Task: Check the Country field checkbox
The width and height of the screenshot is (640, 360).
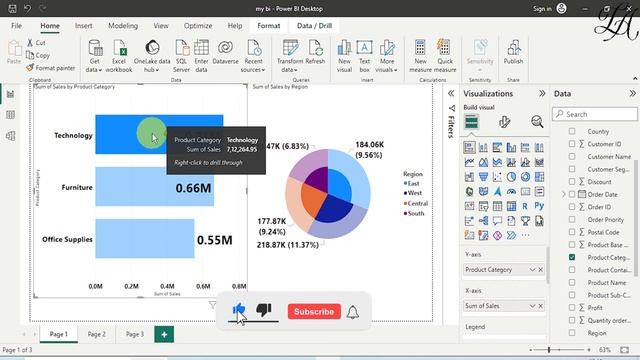Action: pyautogui.click(x=572, y=131)
